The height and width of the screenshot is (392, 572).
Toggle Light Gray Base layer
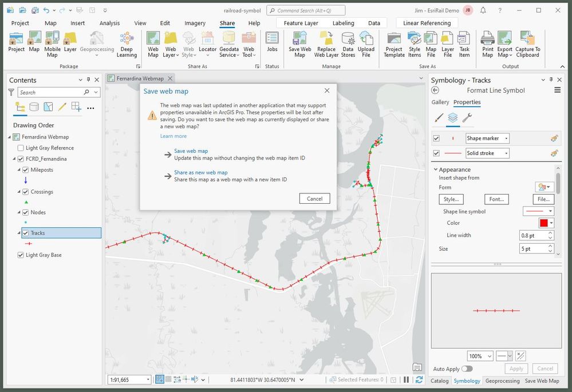[x=21, y=255]
